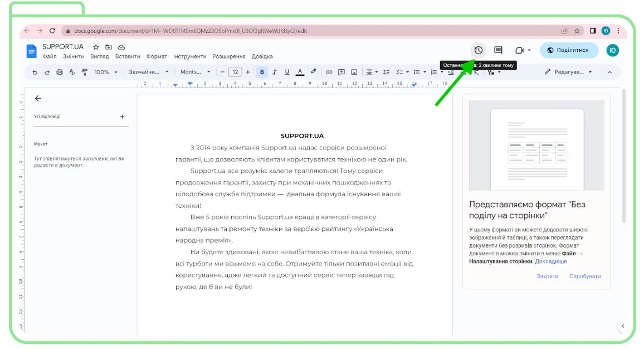The width and height of the screenshot is (644, 349).
Task: Expand the checklist options dropdown
Action: pyautogui.click(x=407, y=72)
